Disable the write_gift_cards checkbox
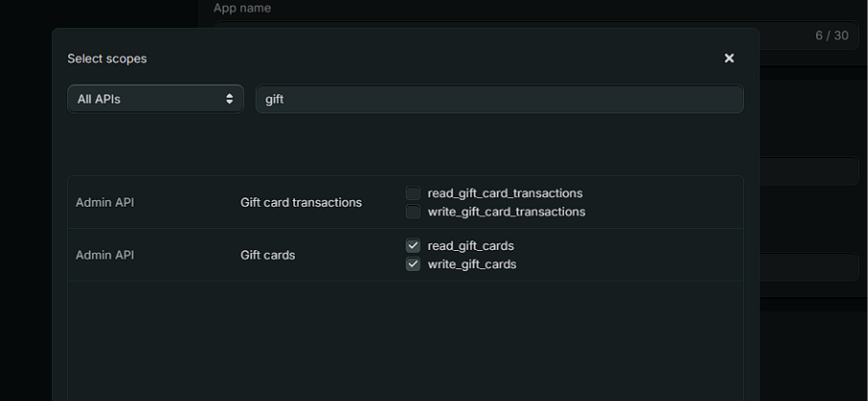Screen dimensions: 868x401 pyautogui.click(x=413, y=264)
